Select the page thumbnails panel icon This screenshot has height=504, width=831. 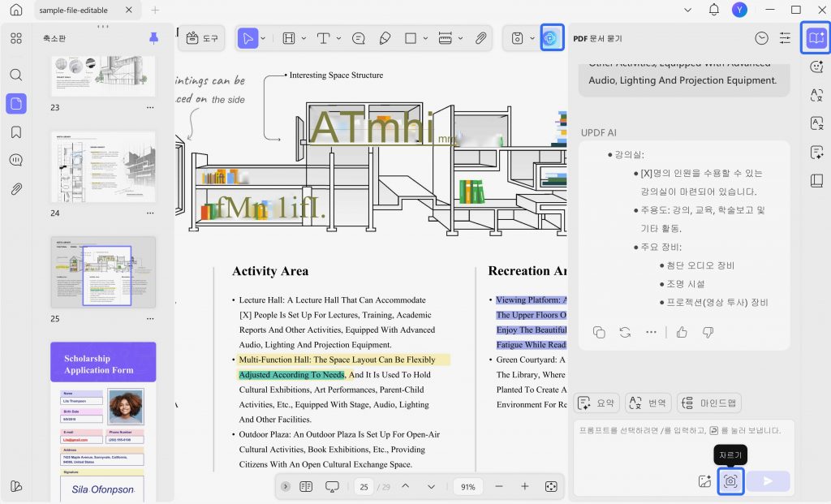coord(16,103)
